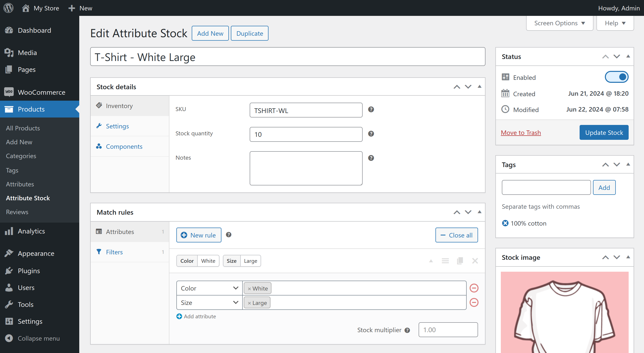Disable the Enabled status toggle
Image resolution: width=644 pixels, height=353 pixels.
617,77
